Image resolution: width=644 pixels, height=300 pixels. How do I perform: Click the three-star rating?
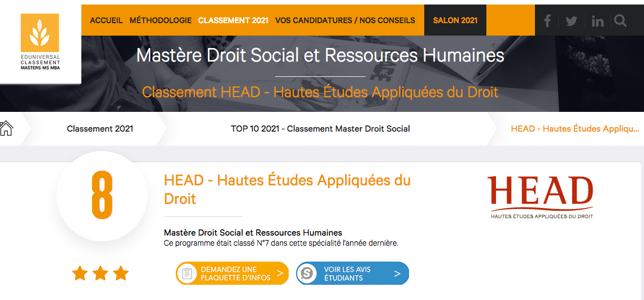pos(100,273)
